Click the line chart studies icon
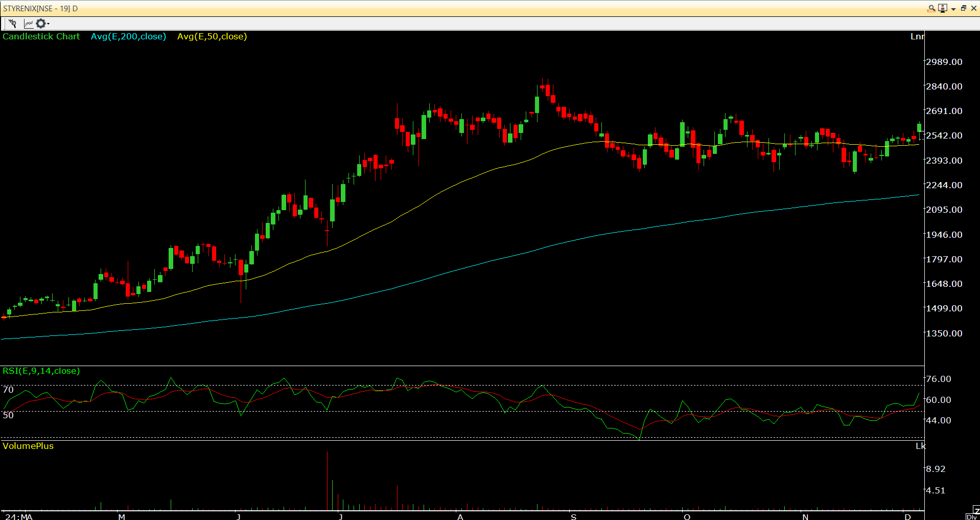Viewport: 980px width, 520px height. (29, 24)
